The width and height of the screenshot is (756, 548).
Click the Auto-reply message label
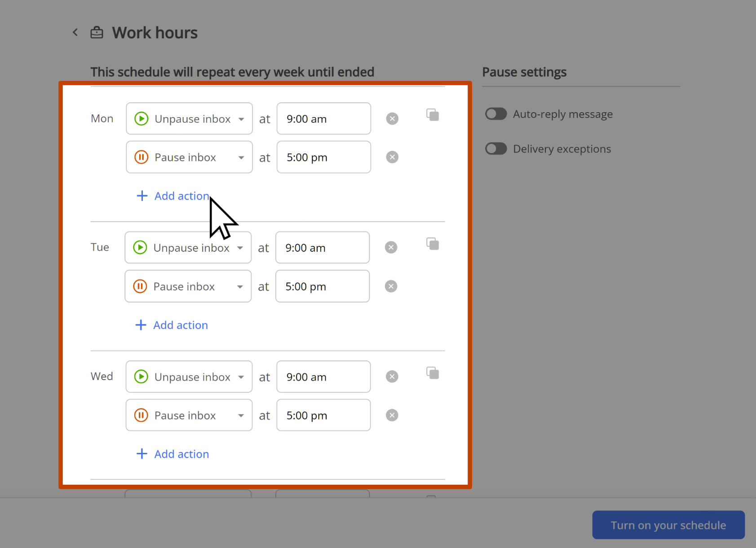[x=563, y=114]
